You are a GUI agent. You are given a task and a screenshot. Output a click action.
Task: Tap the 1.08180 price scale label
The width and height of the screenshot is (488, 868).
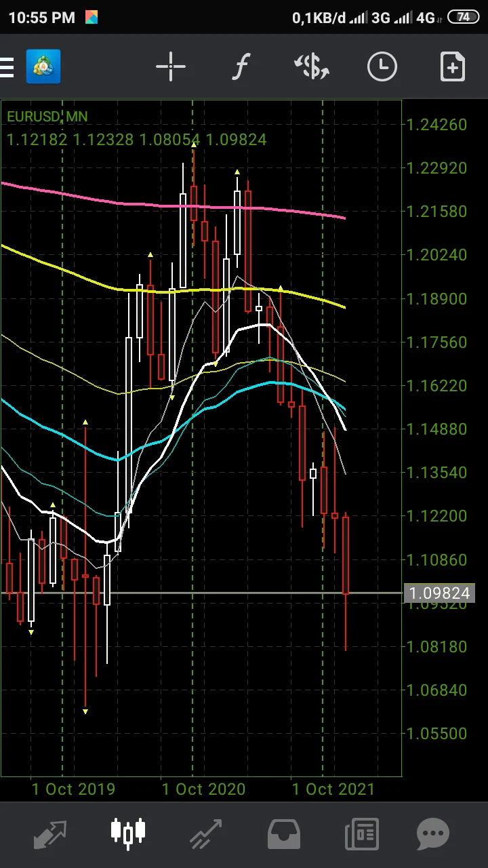[x=437, y=647]
